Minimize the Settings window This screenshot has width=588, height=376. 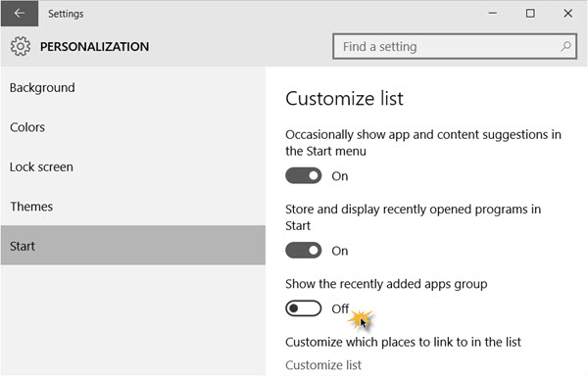point(493,14)
